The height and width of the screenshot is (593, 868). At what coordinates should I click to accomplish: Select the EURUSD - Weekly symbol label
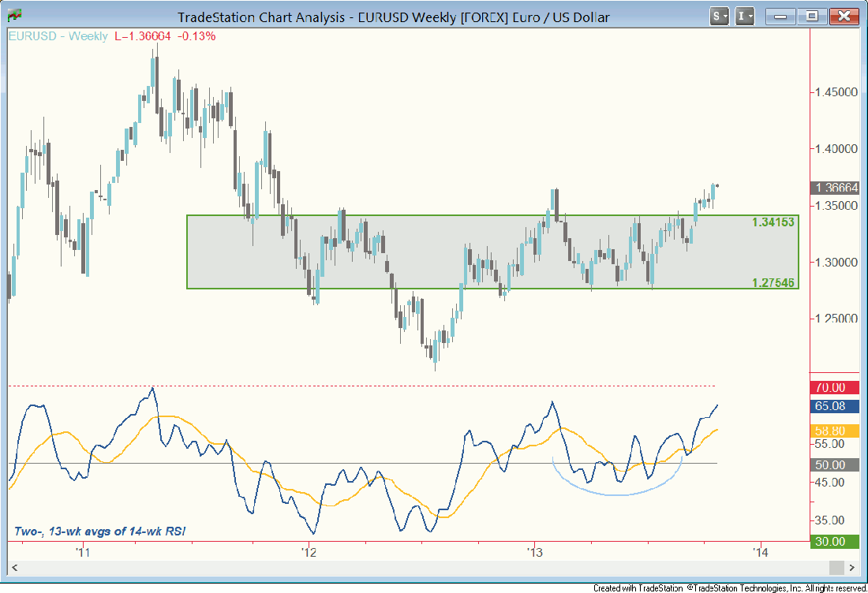[58, 36]
